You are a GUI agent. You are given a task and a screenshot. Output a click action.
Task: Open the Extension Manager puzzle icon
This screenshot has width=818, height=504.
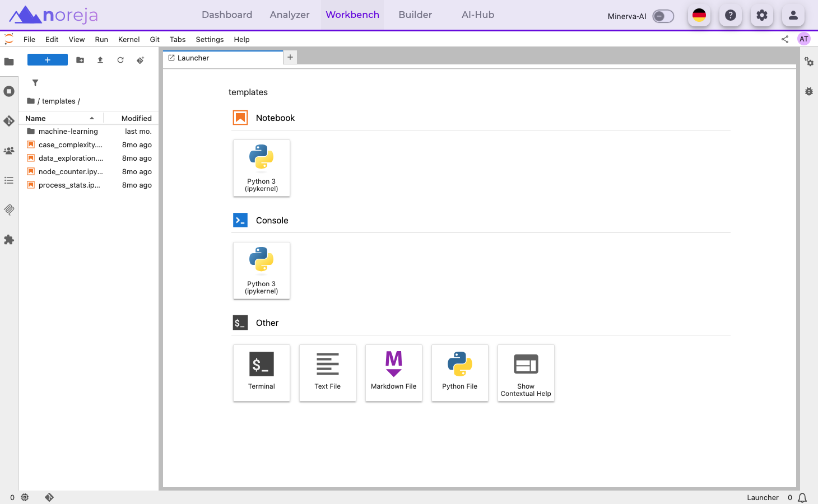[x=9, y=240]
